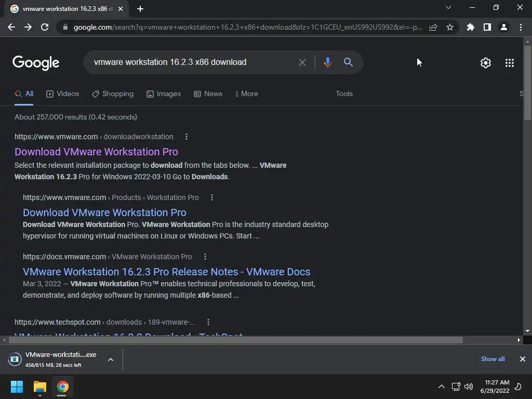
Task: Go forward one page
Action: coord(28,27)
